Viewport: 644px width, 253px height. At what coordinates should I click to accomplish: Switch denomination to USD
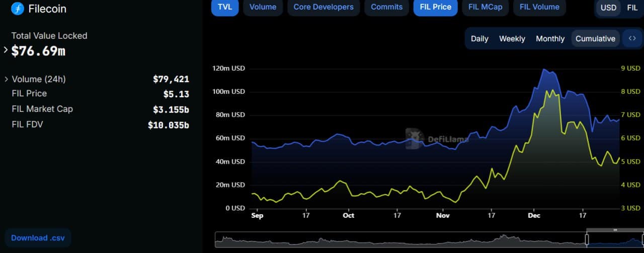tap(608, 8)
